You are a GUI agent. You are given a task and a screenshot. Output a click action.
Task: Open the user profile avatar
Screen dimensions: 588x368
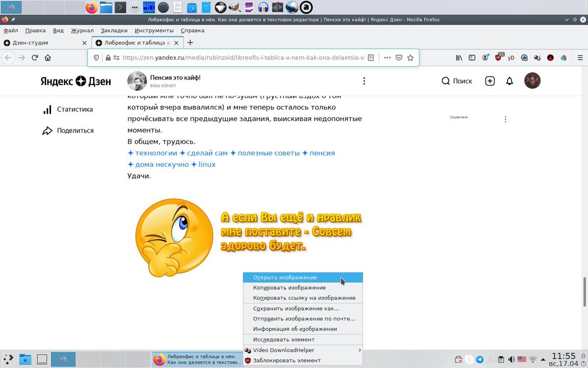(532, 80)
